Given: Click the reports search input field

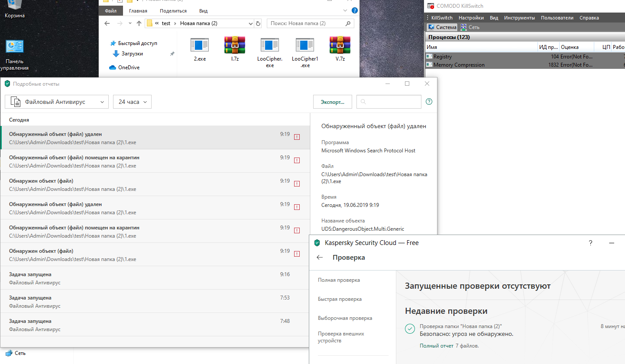Looking at the screenshot, I should tap(389, 102).
